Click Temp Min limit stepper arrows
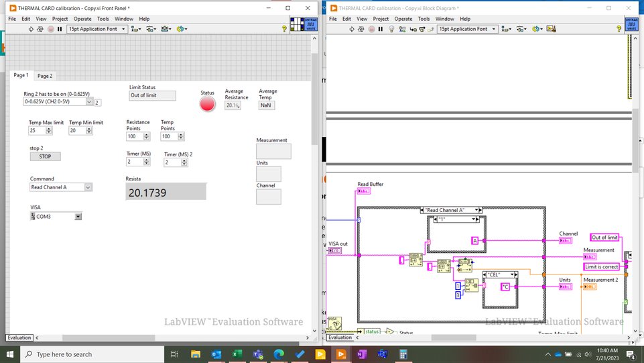The height and width of the screenshot is (363, 644). [89, 131]
